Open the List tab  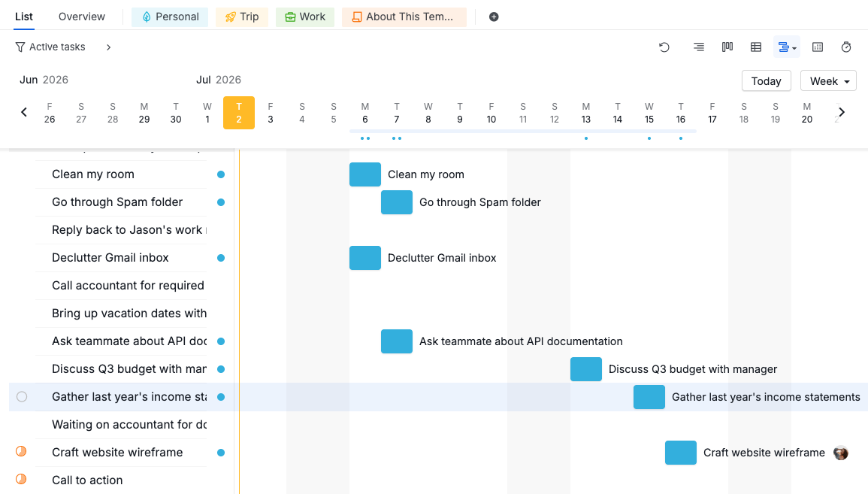tap(24, 17)
